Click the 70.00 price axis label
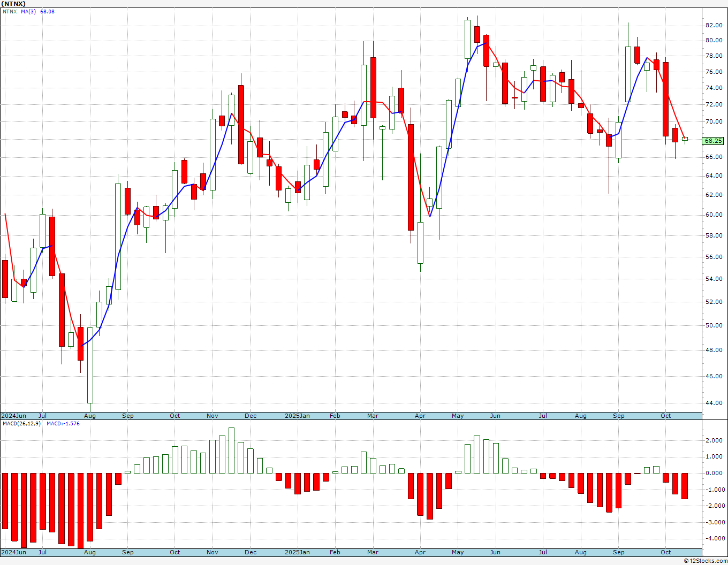 click(714, 121)
